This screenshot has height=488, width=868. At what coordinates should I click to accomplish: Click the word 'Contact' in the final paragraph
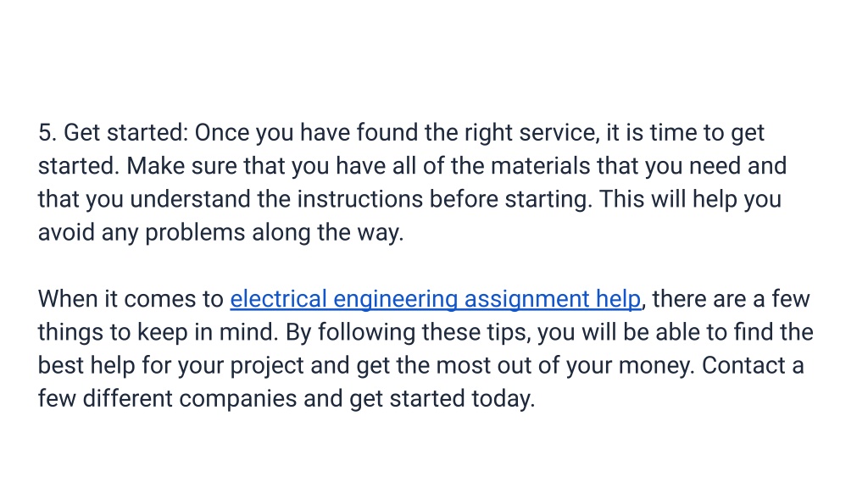743,366
